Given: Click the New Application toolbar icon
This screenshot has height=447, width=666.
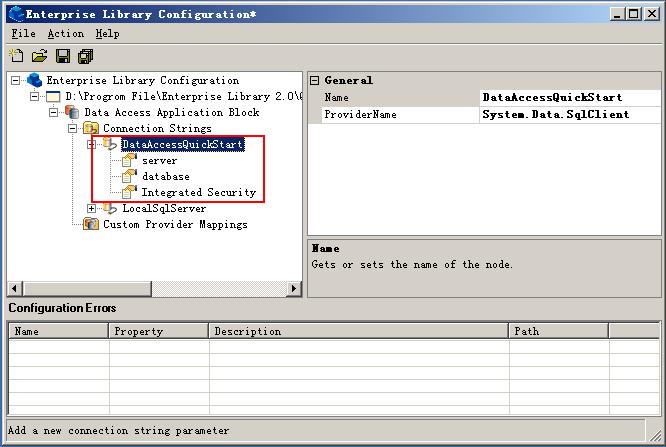Looking at the screenshot, I should (x=17, y=57).
